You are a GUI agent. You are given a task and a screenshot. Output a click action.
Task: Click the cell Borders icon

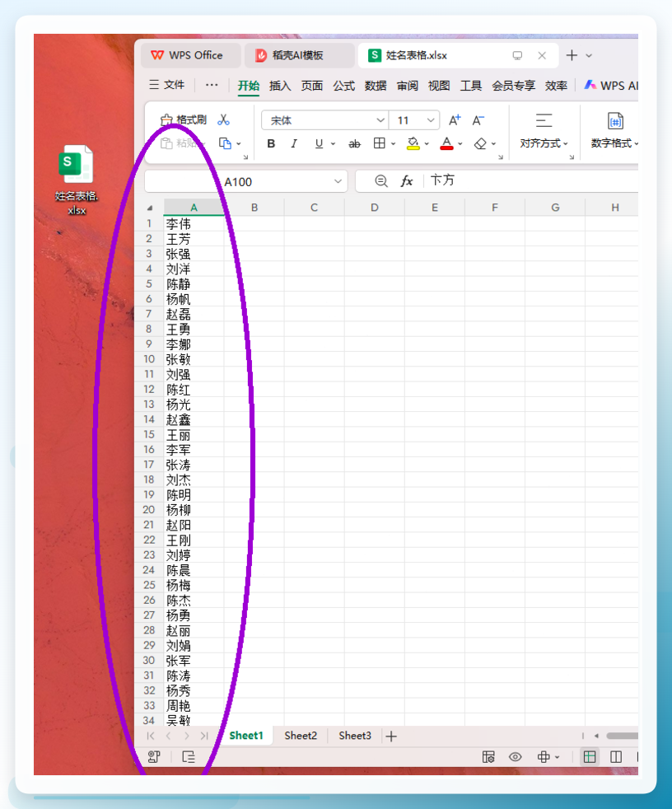(x=379, y=143)
